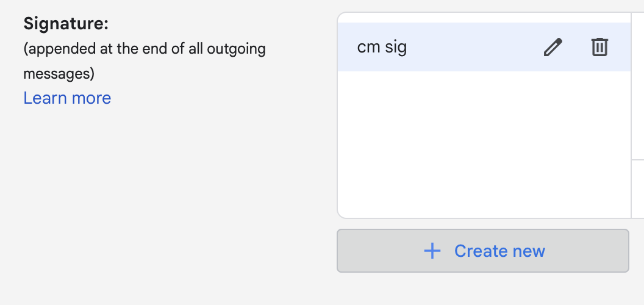Delete the cm sig signature via trash icon
The width and height of the screenshot is (644, 305).
599,47
